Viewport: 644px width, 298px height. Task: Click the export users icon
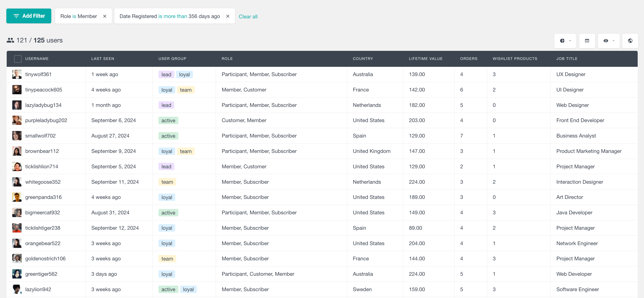tap(587, 41)
